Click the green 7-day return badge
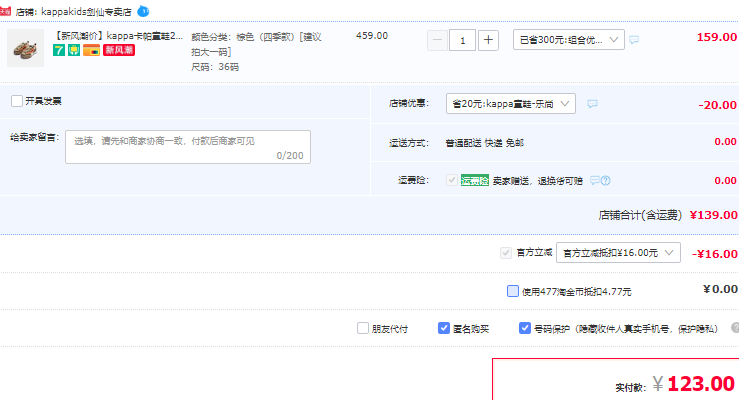 tap(59, 50)
